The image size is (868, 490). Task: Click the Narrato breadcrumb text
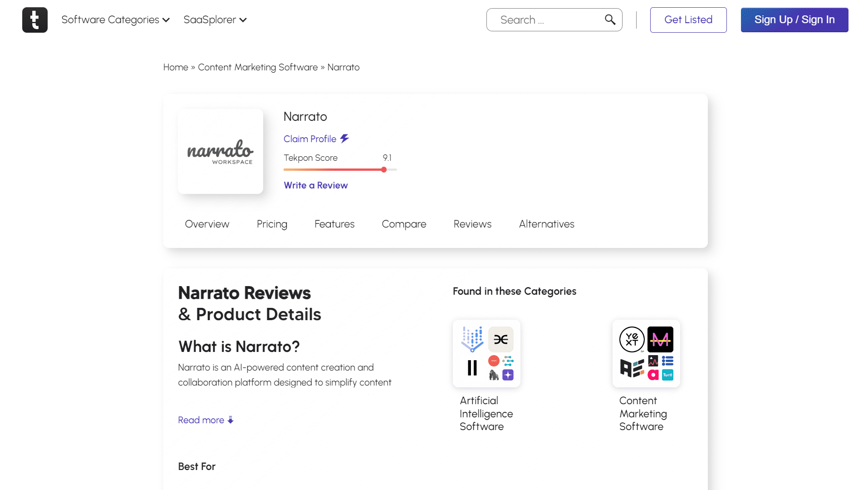(x=343, y=67)
